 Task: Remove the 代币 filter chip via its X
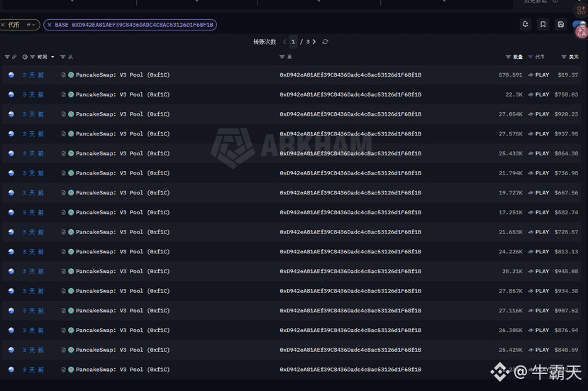3,25
